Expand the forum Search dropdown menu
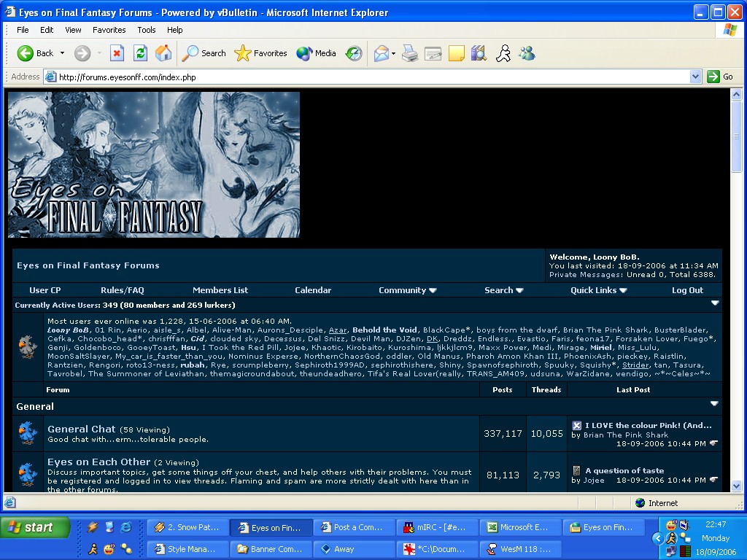The image size is (747, 560). (503, 290)
